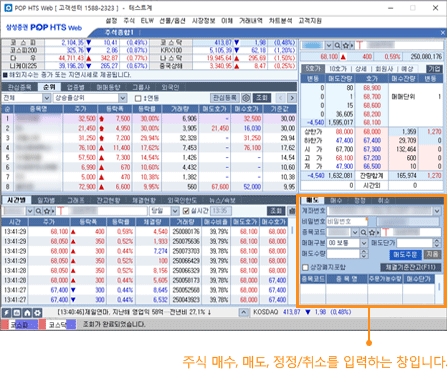Expand news ticker with up-arrow button
Image resolution: width=447 pixels, height=369 pixels.
244,313
